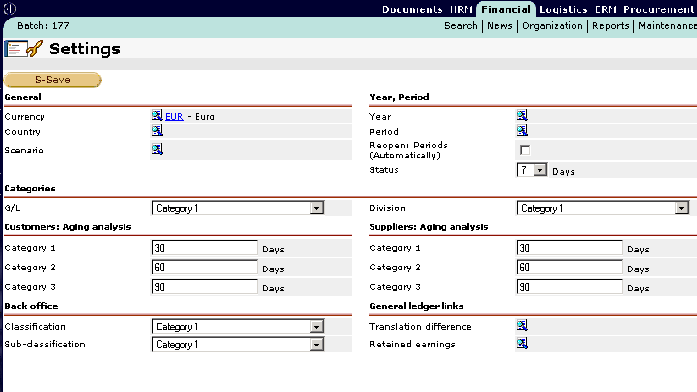The image size is (697, 392).
Task: Open the Division category dropdown
Action: (603, 208)
